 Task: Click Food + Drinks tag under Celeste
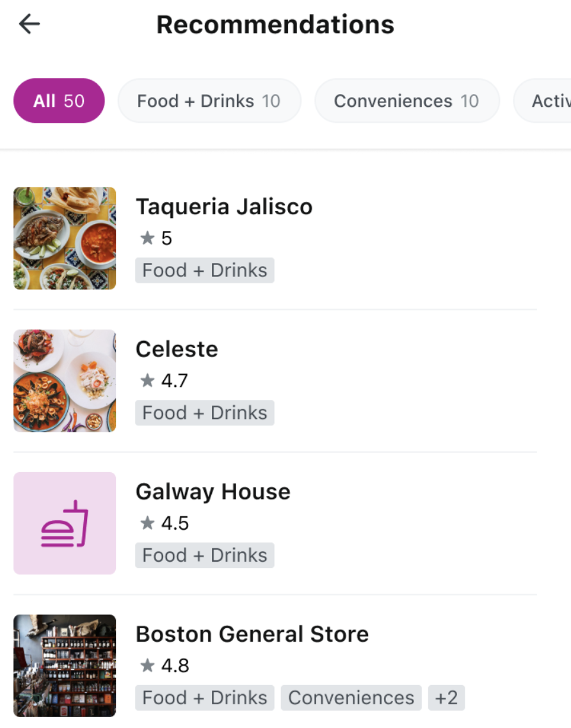coord(205,413)
